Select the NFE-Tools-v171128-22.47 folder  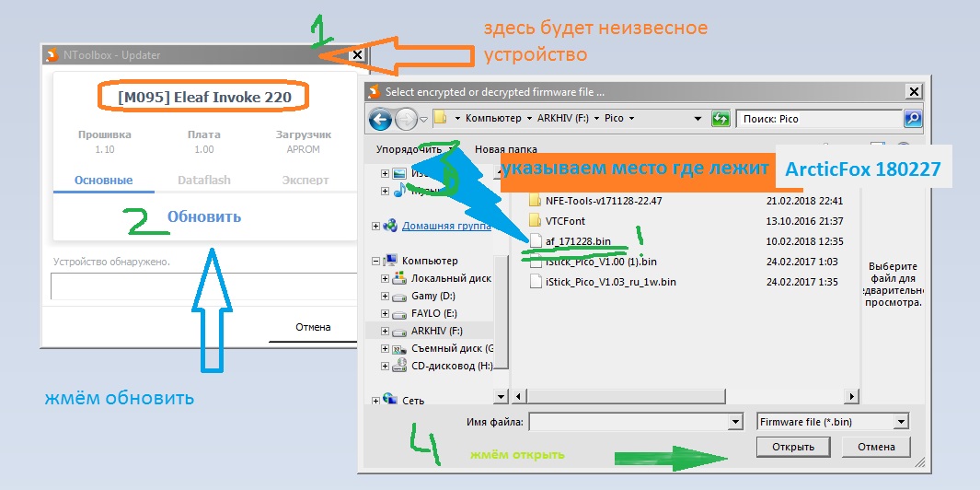tap(604, 201)
